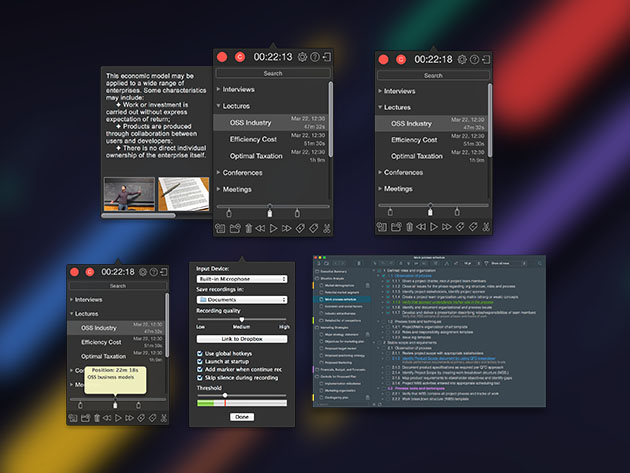The height and width of the screenshot is (473, 630).
Task: Click the notes panel horizontal scrollbar
Action: (x=138, y=215)
